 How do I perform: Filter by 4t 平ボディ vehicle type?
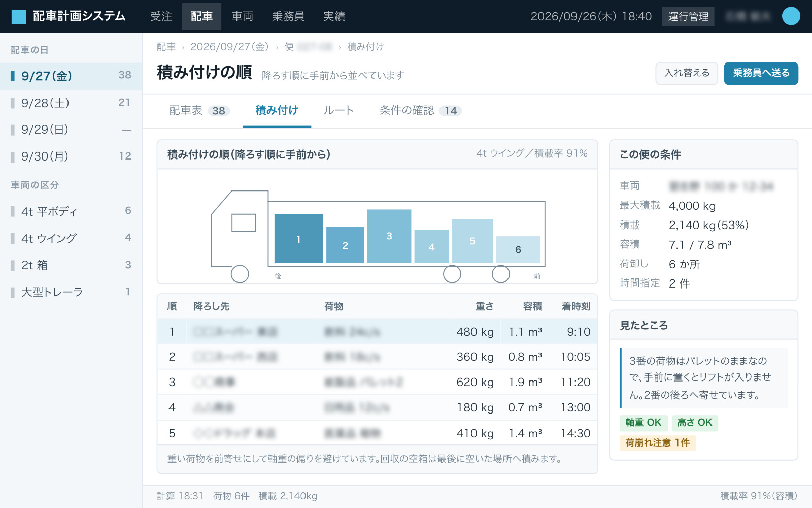point(71,211)
